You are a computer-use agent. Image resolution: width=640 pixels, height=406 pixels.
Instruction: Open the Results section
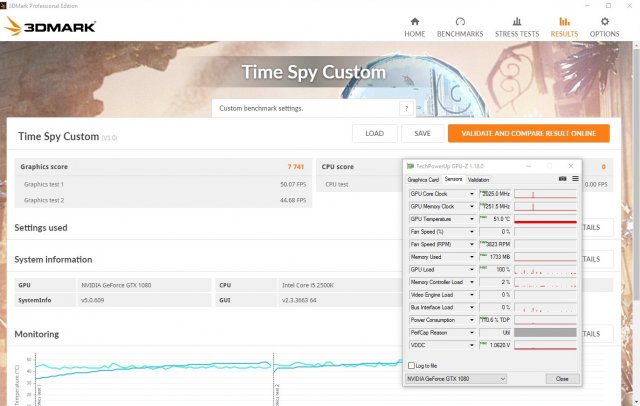click(564, 26)
